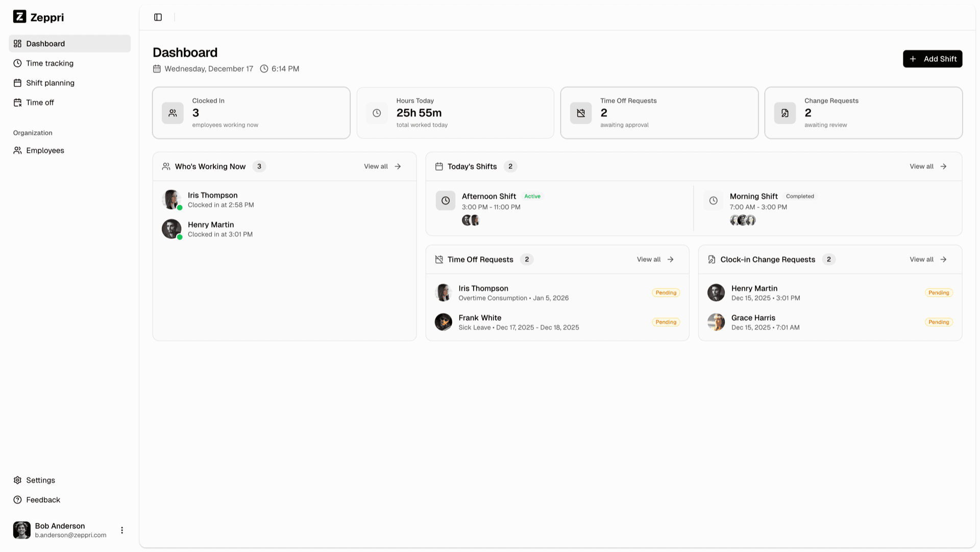
Task: Click the Clocked In people icon
Action: [173, 113]
